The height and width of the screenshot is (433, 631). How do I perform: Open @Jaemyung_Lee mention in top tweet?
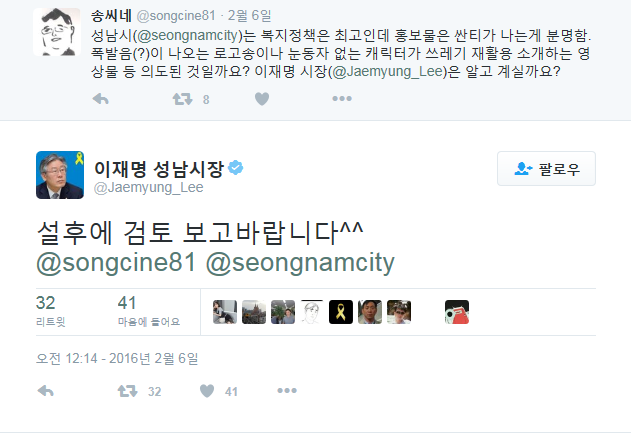[x=388, y=71]
